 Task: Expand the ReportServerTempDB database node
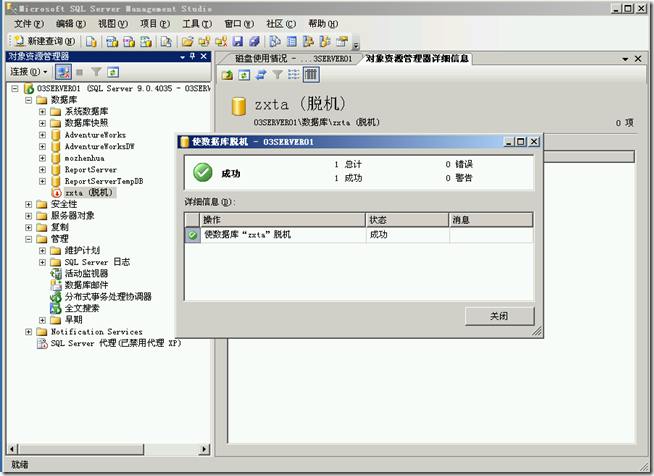tap(42, 181)
